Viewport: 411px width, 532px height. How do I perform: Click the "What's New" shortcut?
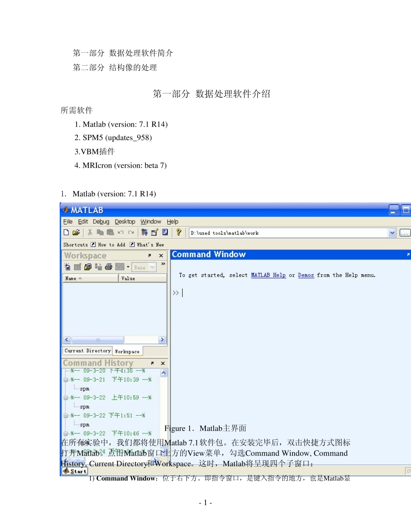click(147, 245)
